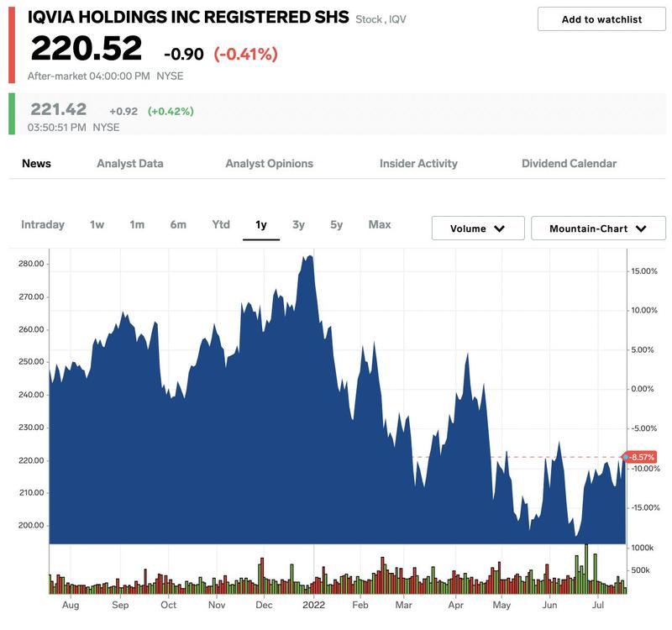Select the Intraday time range
This screenshot has width=672, height=630.
coord(43,224)
